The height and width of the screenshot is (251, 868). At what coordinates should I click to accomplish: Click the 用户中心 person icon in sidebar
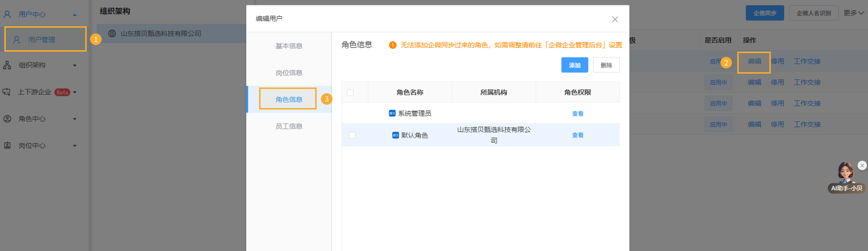7,14
